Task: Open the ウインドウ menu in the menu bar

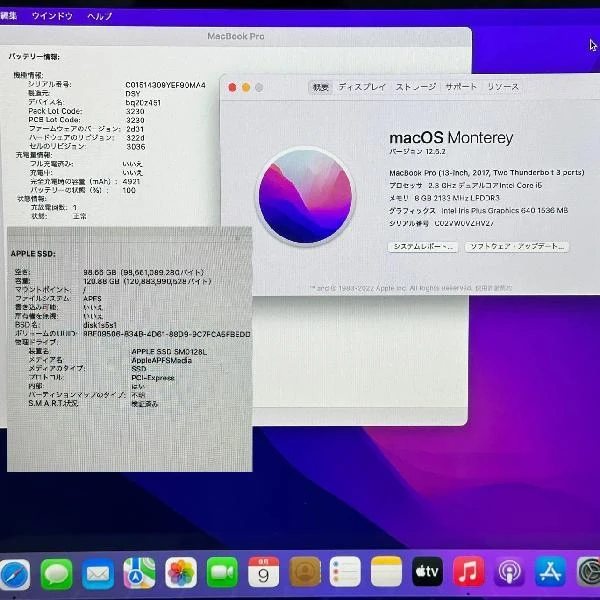Action: click(52, 16)
